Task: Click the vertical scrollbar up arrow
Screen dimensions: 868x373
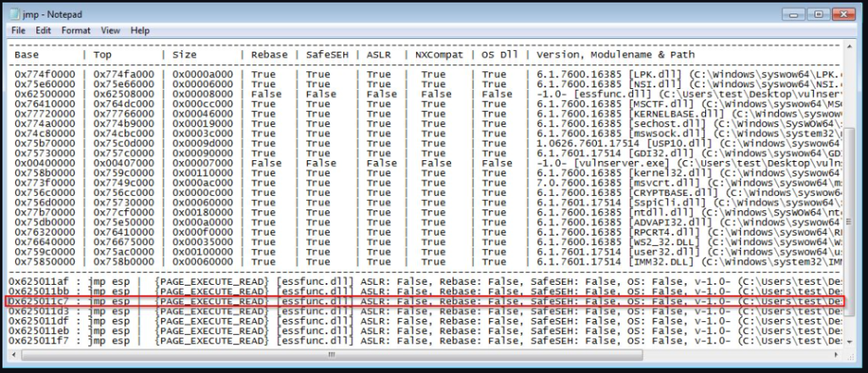Action: click(x=850, y=47)
